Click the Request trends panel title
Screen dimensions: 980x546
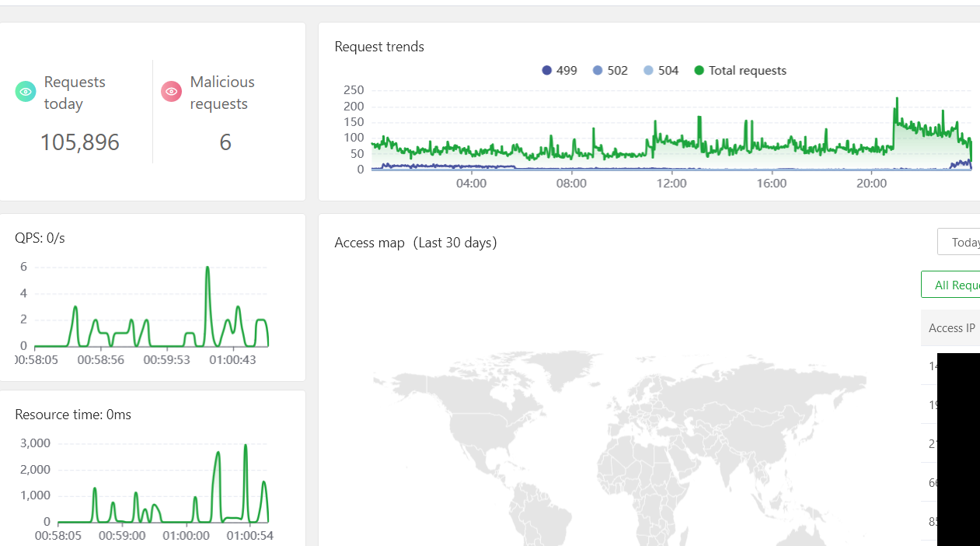[x=379, y=47]
